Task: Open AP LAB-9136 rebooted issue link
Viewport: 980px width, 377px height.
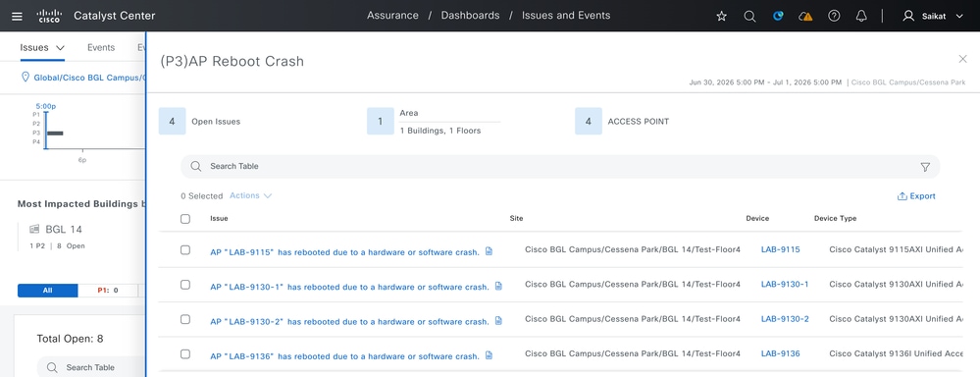Action: coord(344,355)
